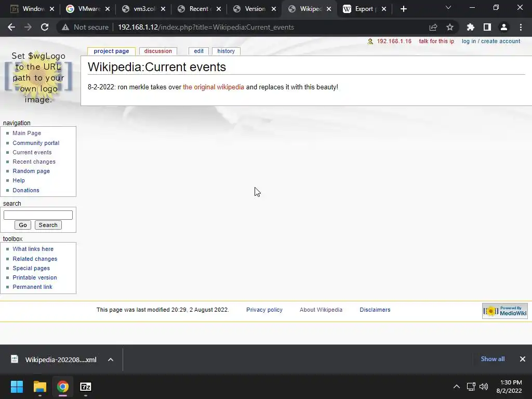Open the downloaded Wikipedia xml file
532x399 pixels.
54,360
